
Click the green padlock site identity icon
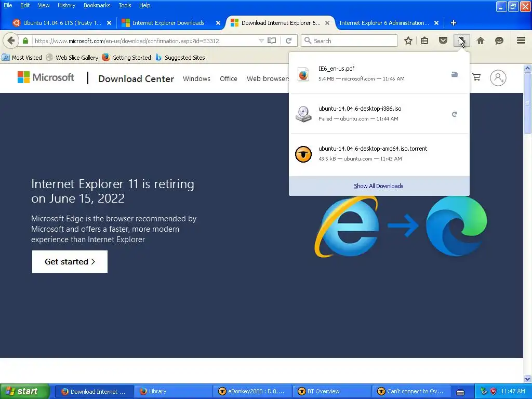25,41
